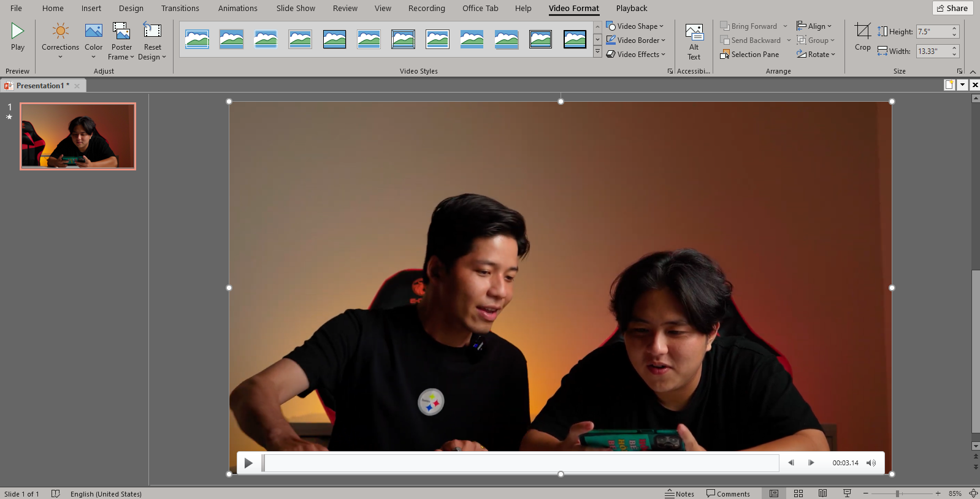Open the Reset Design menu

[x=152, y=41]
